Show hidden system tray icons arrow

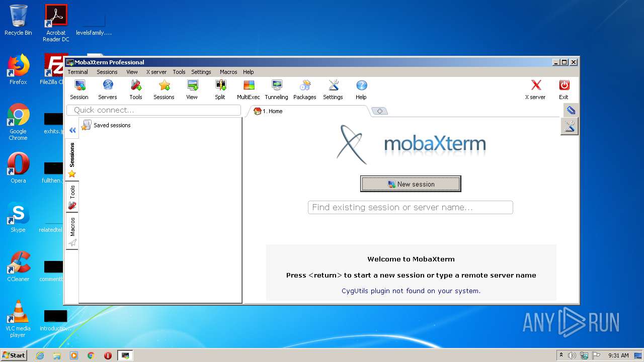[x=561, y=355]
